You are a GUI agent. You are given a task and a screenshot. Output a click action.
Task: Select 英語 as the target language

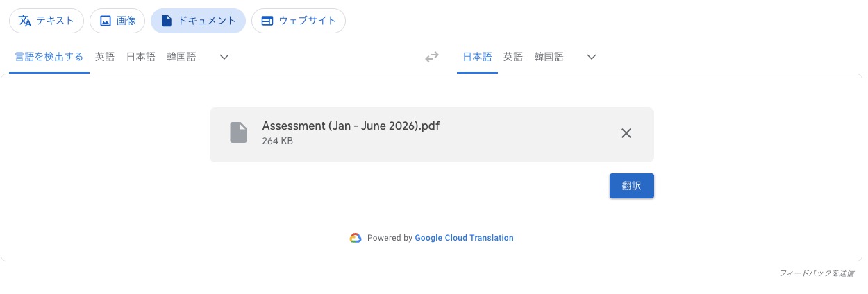tap(513, 58)
